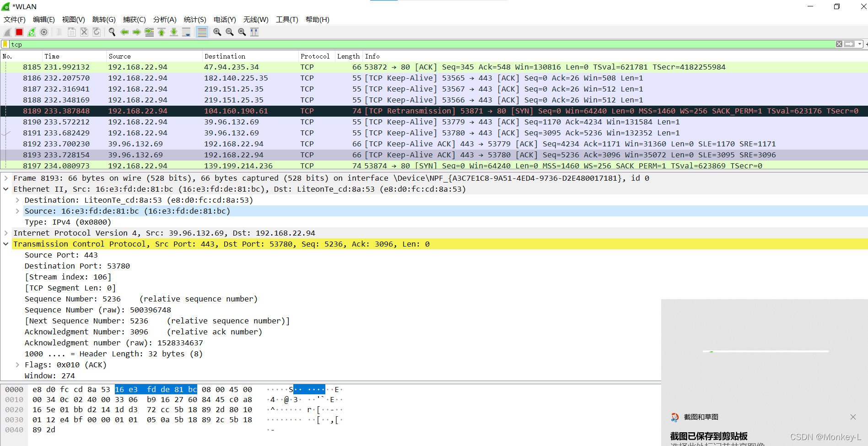Open the 编辑(E) menu

pyautogui.click(x=44, y=20)
